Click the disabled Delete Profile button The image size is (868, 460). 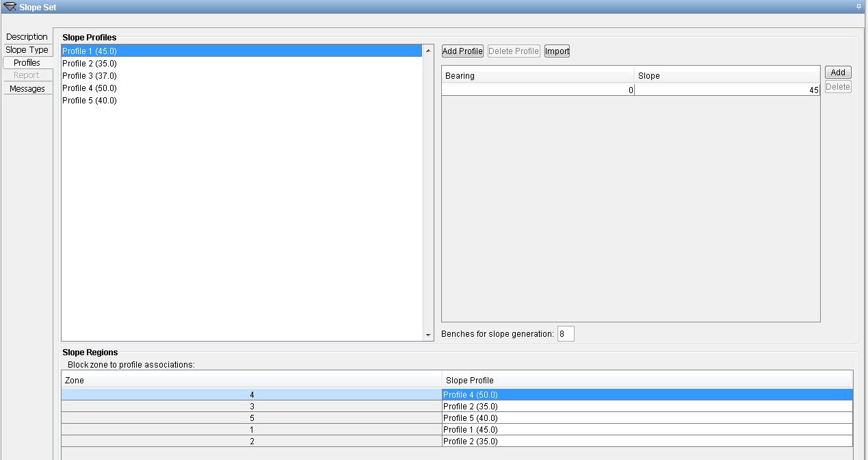pyautogui.click(x=513, y=51)
